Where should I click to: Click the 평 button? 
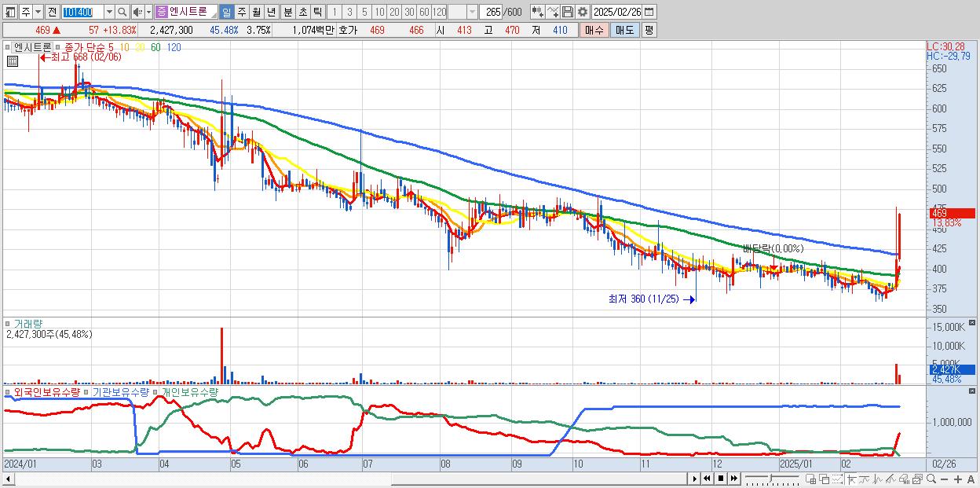pyautogui.click(x=649, y=30)
